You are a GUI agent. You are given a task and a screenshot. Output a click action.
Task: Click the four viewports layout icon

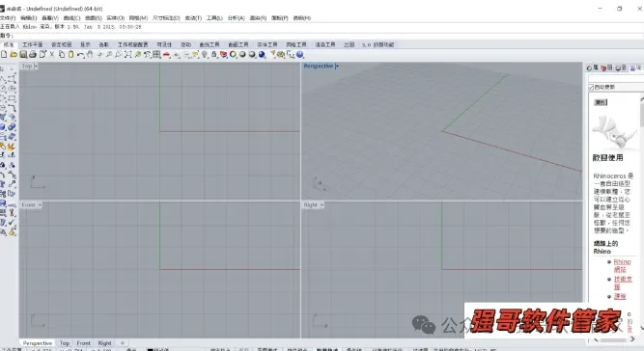pyautogui.click(x=156, y=54)
